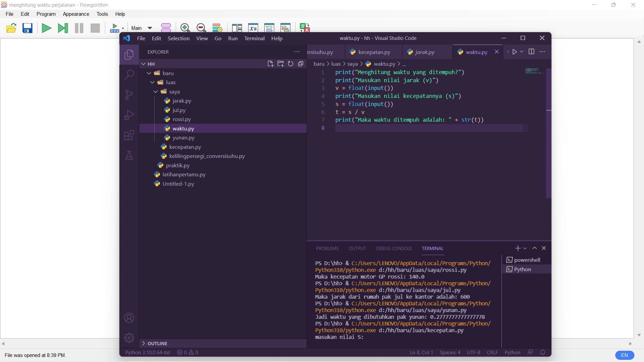The width and height of the screenshot is (644, 362).
Task: Click the CRLF indicator in status bar
Action: (492, 352)
